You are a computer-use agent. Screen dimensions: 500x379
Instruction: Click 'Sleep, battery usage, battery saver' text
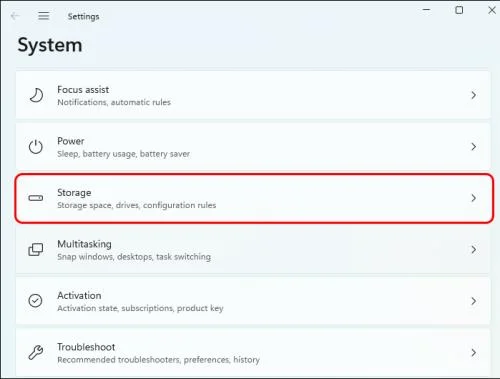[124, 154]
